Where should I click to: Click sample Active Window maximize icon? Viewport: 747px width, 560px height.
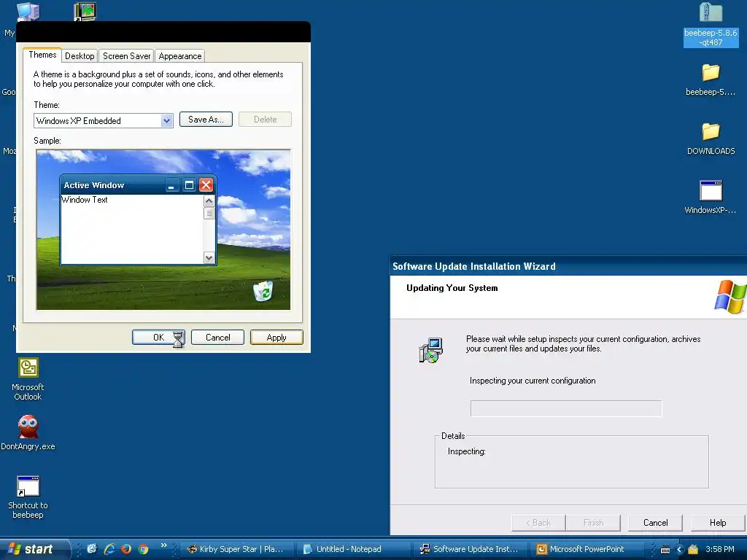(x=189, y=184)
